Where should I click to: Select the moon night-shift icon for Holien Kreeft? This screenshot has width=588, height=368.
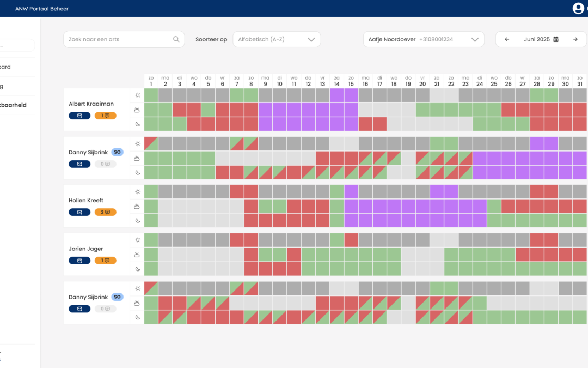(138, 220)
